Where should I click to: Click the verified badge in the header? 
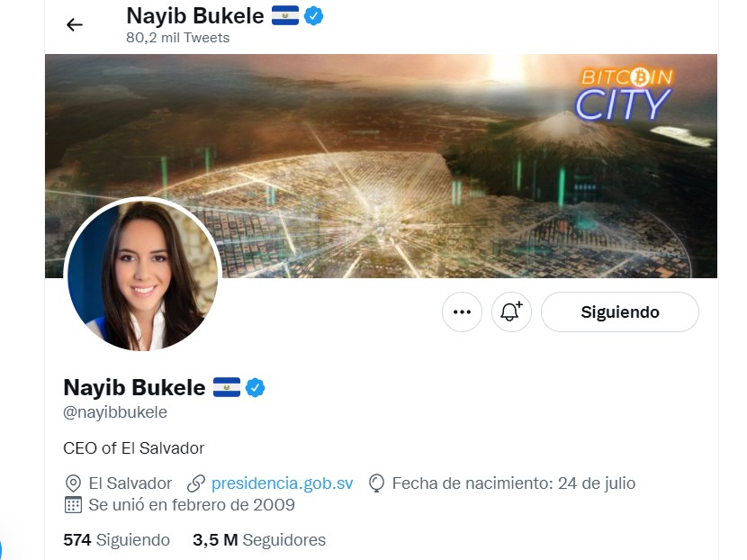pyautogui.click(x=313, y=15)
